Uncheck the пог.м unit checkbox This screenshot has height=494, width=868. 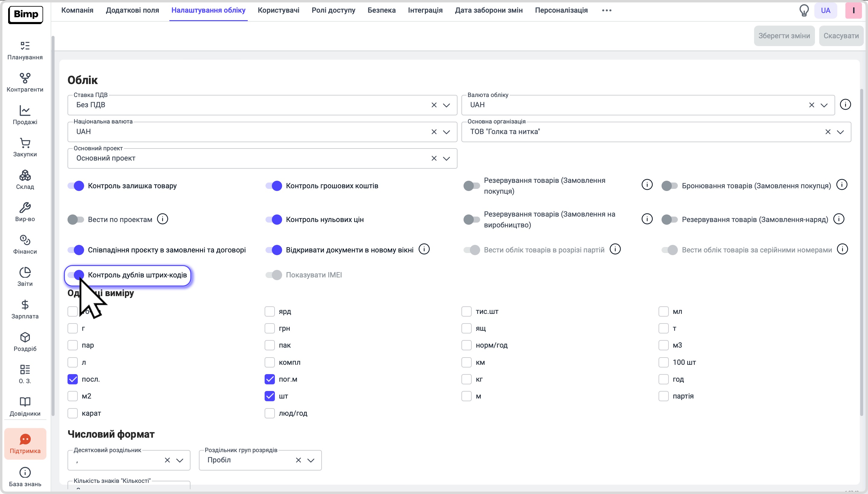pos(269,379)
